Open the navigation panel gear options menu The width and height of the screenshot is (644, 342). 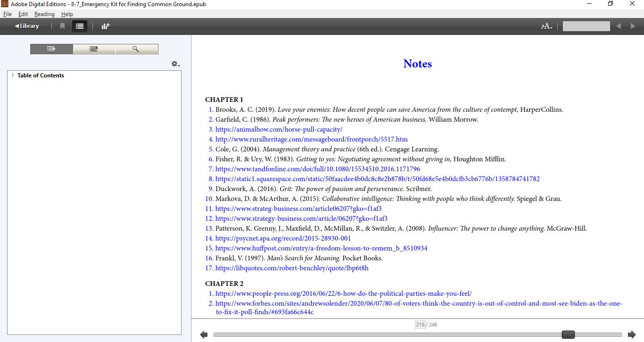[x=175, y=64]
